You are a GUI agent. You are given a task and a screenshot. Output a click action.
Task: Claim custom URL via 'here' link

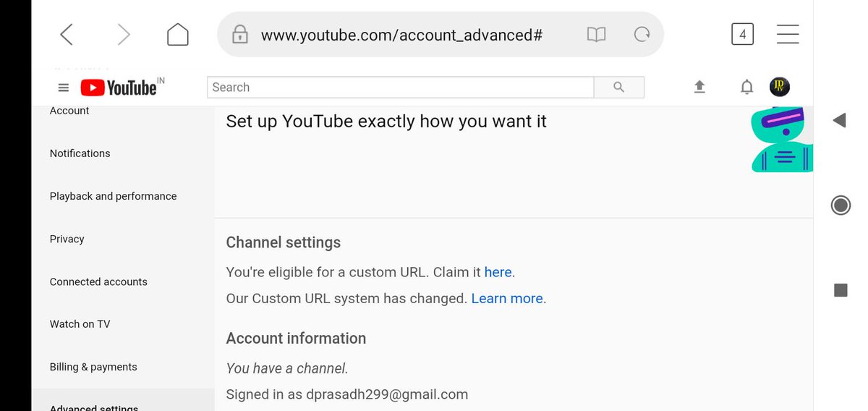pos(498,272)
